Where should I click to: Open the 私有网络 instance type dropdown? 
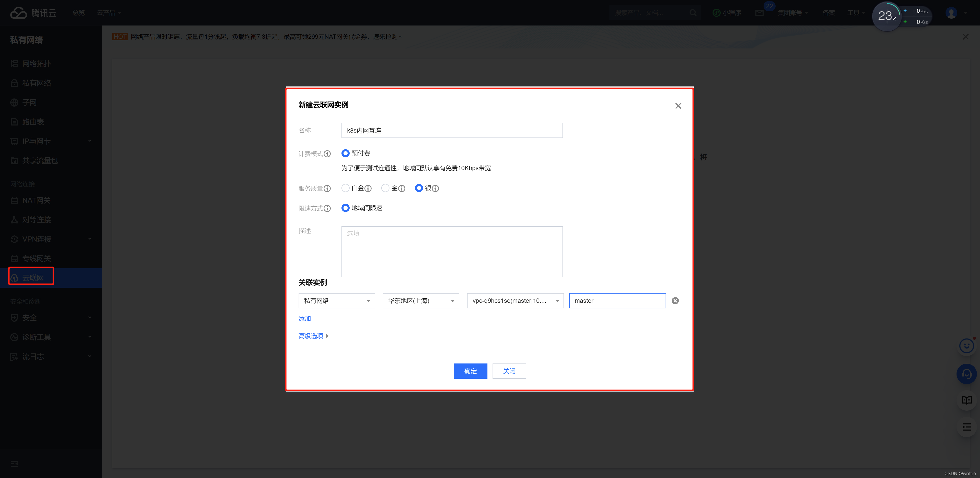pos(336,300)
